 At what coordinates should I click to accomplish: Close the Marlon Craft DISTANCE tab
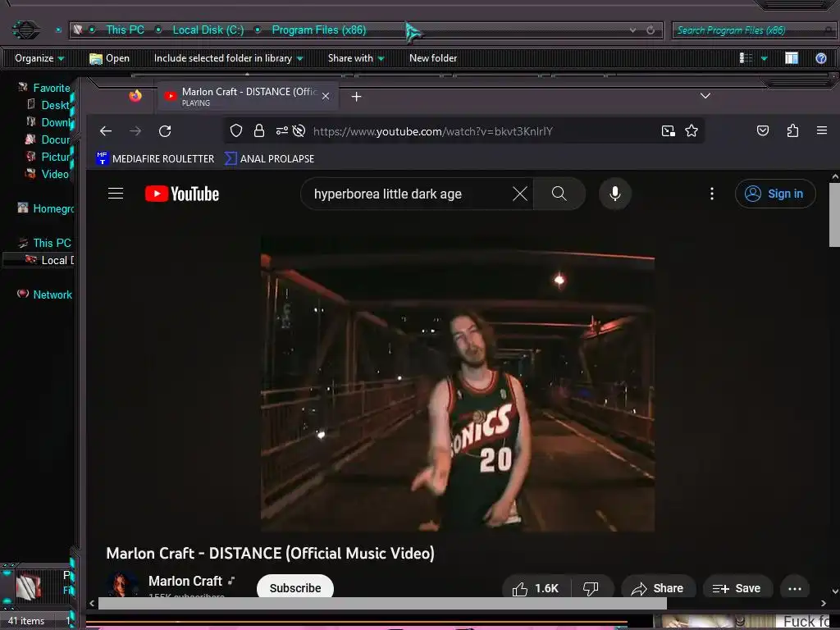coord(325,97)
